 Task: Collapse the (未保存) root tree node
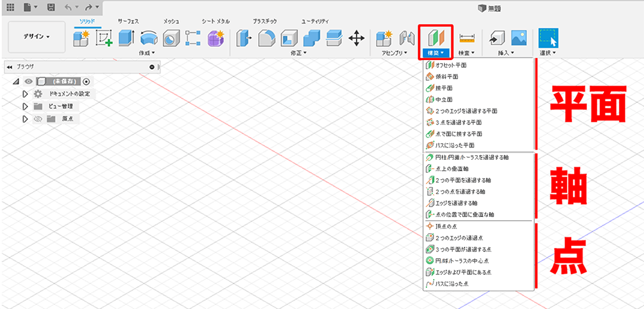[16, 82]
